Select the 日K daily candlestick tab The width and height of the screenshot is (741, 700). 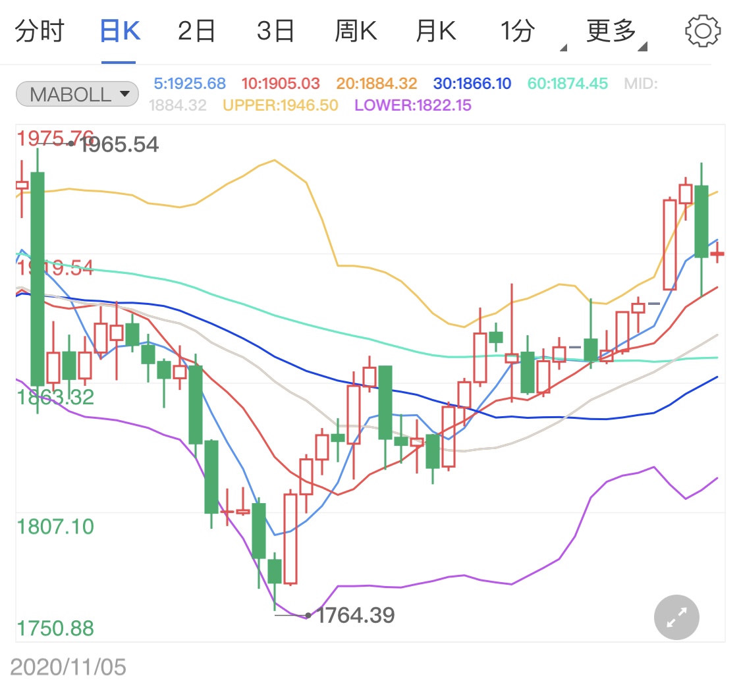pos(120,31)
